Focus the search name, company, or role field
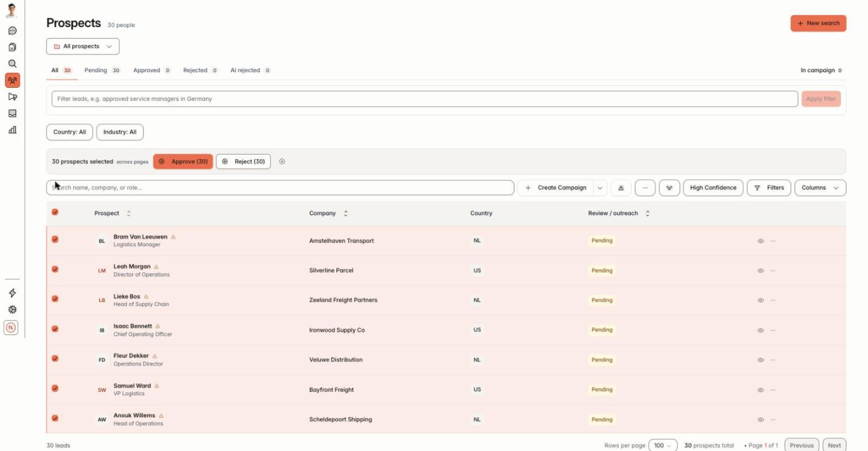Screen dimensions: 868x451 click(280, 188)
